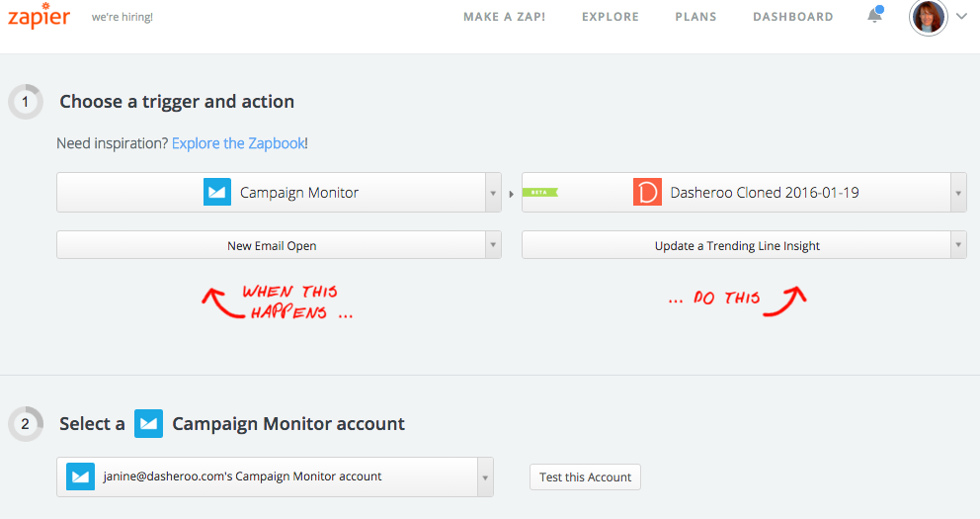Follow the Explore the Zapbook link
Image resolution: width=980 pixels, height=519 pixels.
click(238, 143)
